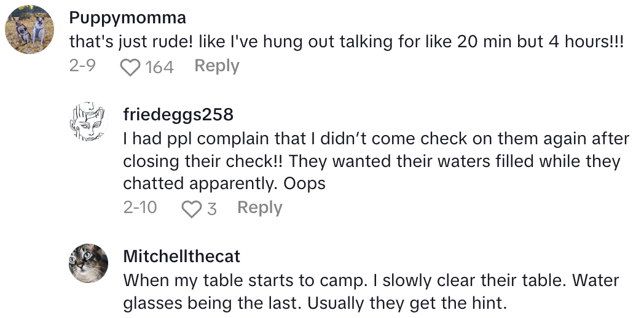The width and height of the screenshot is (644, 318).
Task: Open Puppymomma's dog profile picture
Action: (x=29, y=30)
